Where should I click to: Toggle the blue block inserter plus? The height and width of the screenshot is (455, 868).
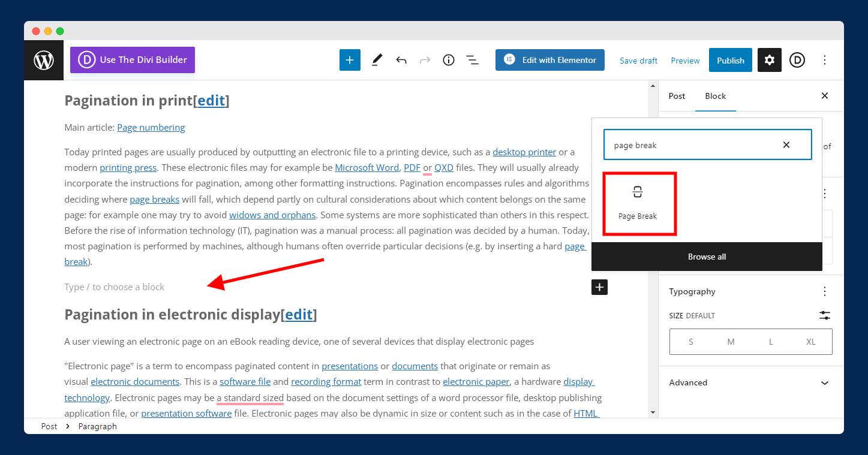(350, 60)
